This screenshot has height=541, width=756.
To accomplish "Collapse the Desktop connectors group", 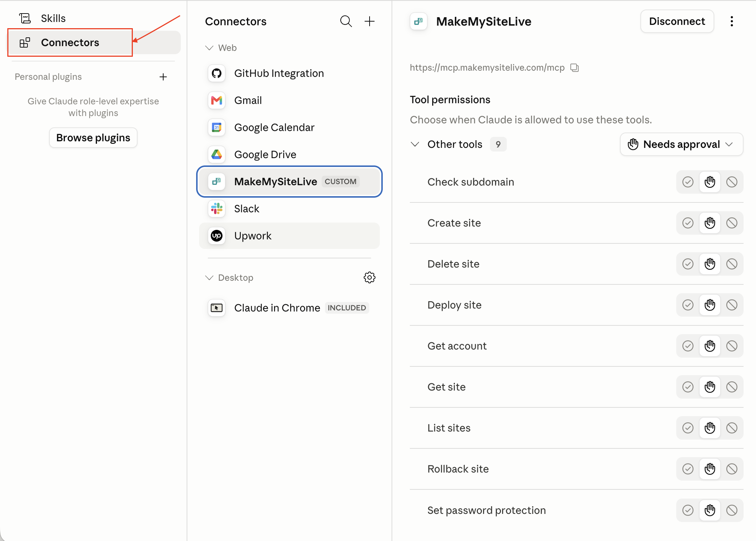I will pyautogui.click(x=229, y=278).
